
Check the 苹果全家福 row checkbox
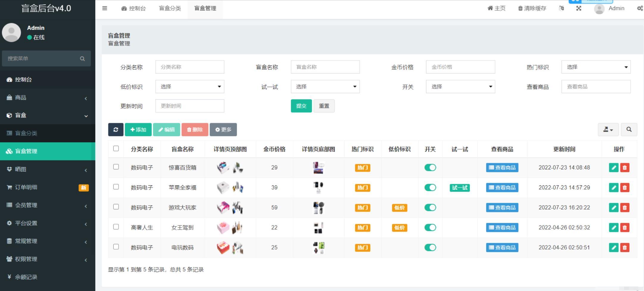coord(116,187)
